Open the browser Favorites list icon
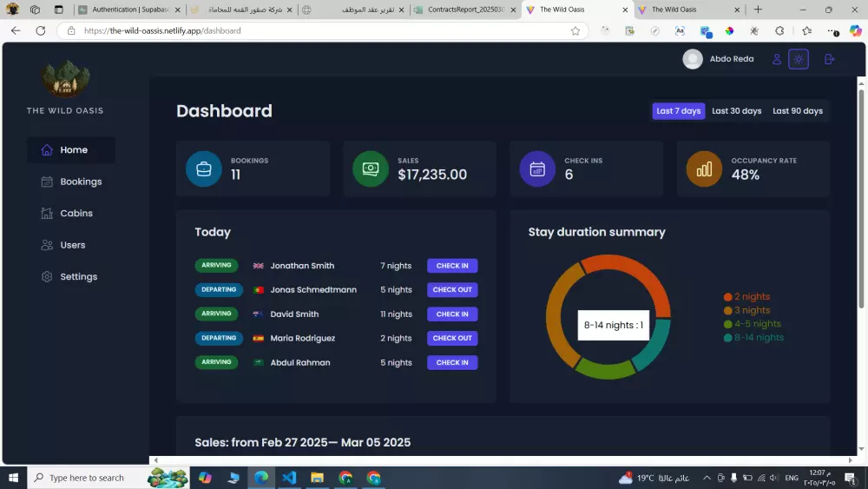 (x=806, y=31)
